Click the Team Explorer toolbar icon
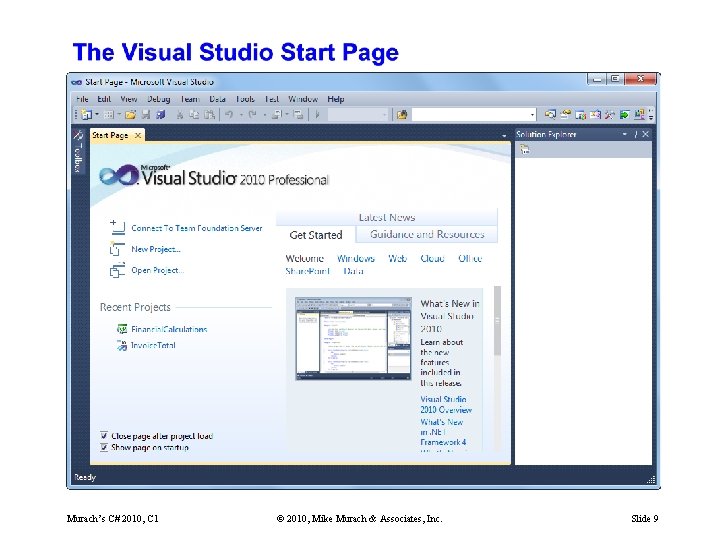 (x=580, y=115)
